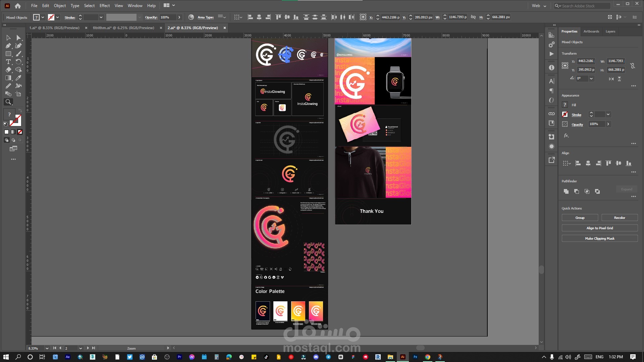
Task: Open Photoshop from the taskbar
Action: coord(415,357)
